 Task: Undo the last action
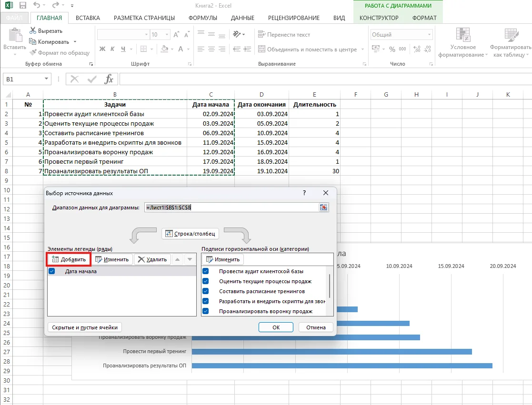point(36,5)
